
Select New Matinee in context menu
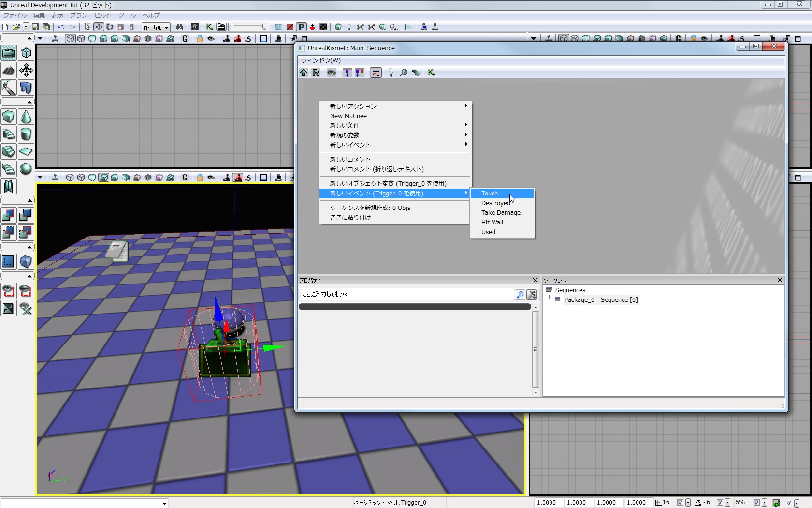[348, 116]
